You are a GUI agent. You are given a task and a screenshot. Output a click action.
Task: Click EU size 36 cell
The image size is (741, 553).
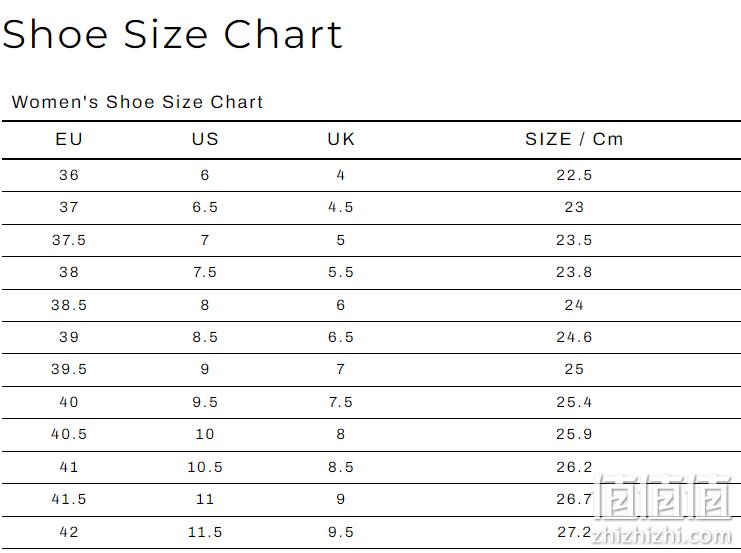(x=69, y=175)
